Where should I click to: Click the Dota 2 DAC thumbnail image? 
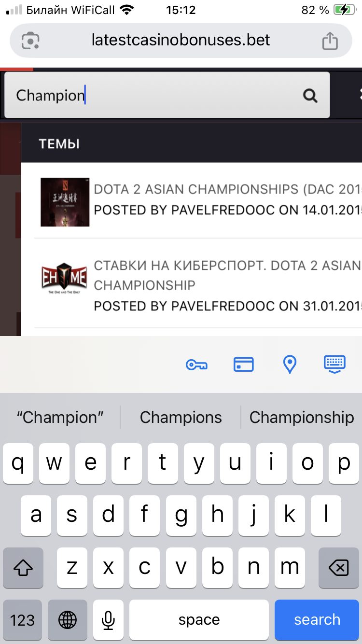pyautogui.click(x=65, y=202)
